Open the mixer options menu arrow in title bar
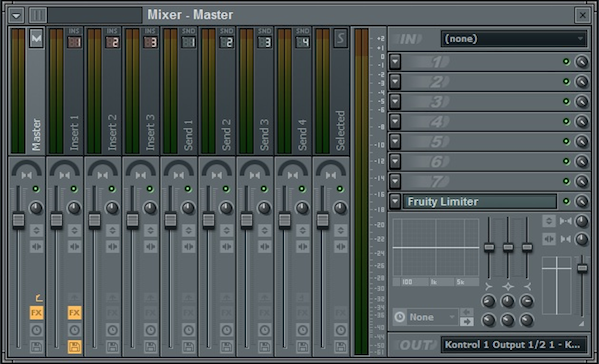Screen dimensions: 599x364 tap(16, 15)
